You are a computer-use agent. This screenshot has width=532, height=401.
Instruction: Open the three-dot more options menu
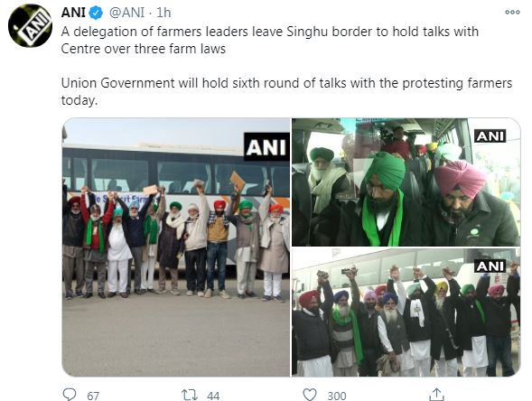512,13
